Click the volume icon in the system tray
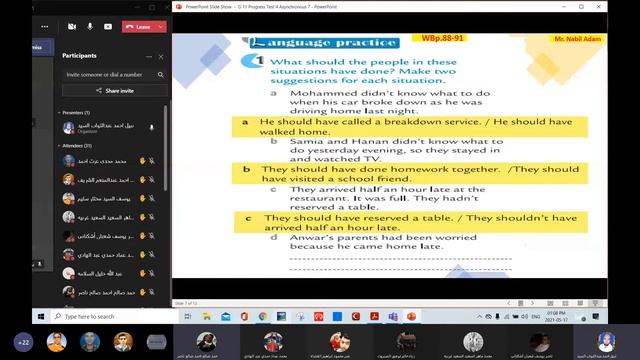The width and height of the screenshot is (640, 360). 524,317
